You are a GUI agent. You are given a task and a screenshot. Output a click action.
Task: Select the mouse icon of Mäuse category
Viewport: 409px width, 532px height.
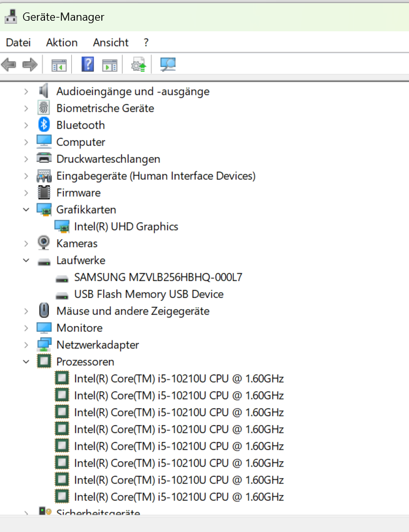(44, 310)
